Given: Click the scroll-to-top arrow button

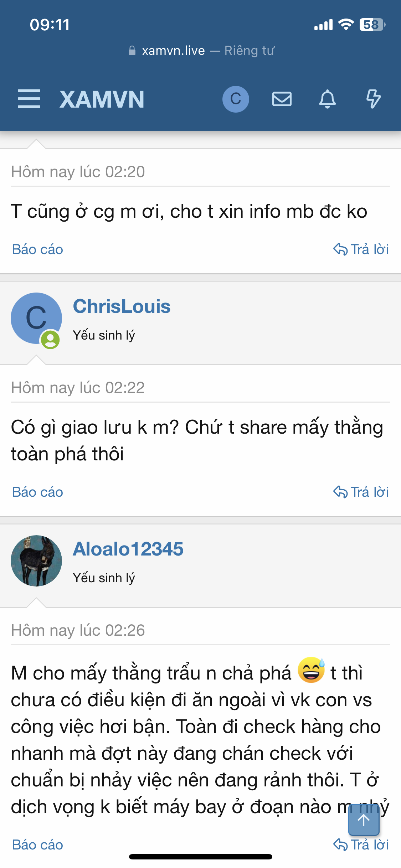Looking at the screenshot, I should (x=364, y=820).
